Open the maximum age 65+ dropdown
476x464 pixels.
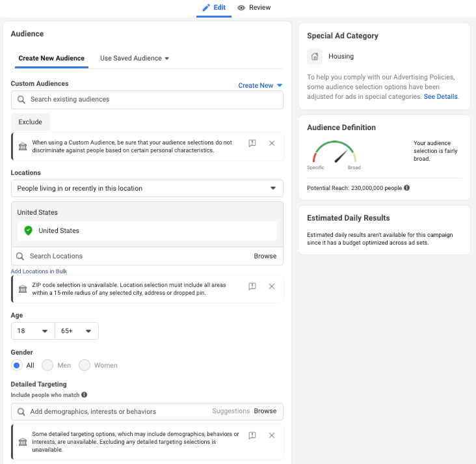coord(77,331)
